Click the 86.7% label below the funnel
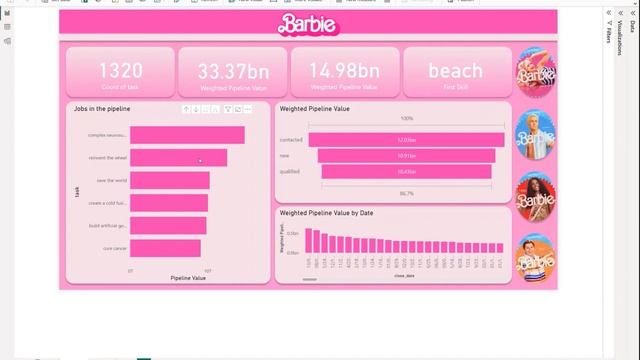The width and height of the screenshot is (640, 360). coord(407,193)
